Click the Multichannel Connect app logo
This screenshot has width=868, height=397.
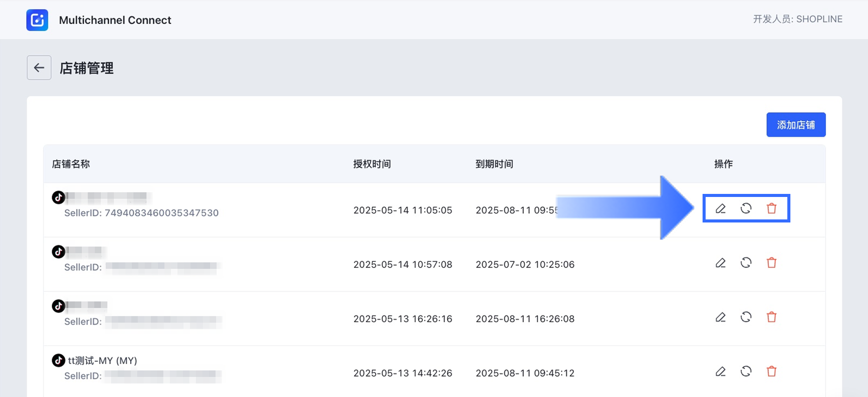37,20
